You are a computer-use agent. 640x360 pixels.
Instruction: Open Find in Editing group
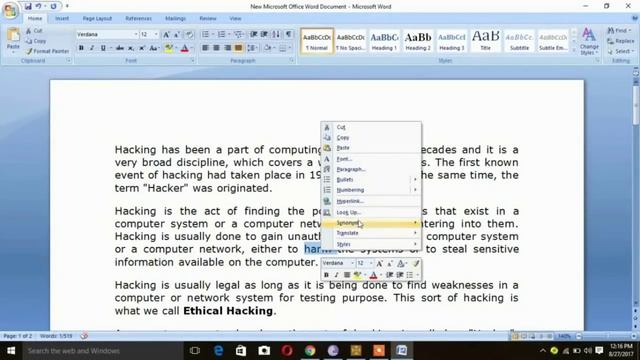(618, 31)
